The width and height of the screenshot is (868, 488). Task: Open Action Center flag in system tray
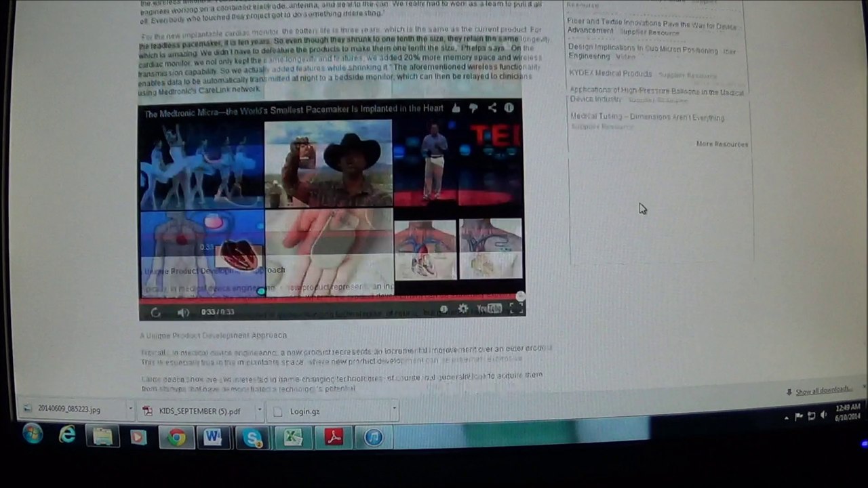click(x=799, y=417)
